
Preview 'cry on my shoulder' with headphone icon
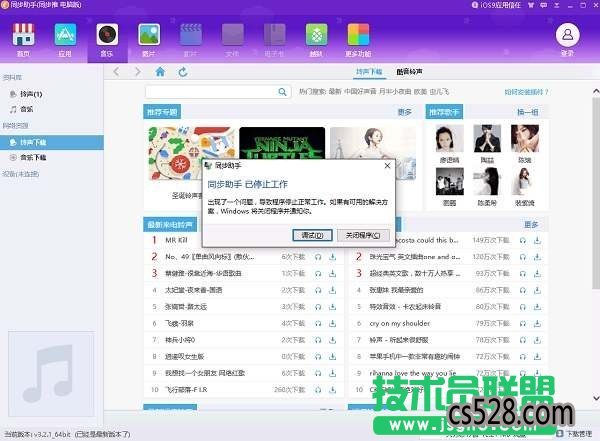tap(523, 323)
